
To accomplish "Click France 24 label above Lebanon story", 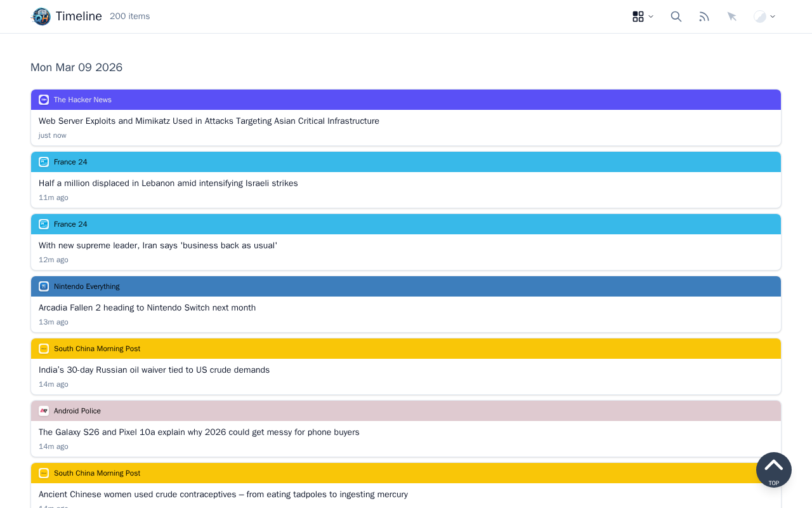I will 70,162.
